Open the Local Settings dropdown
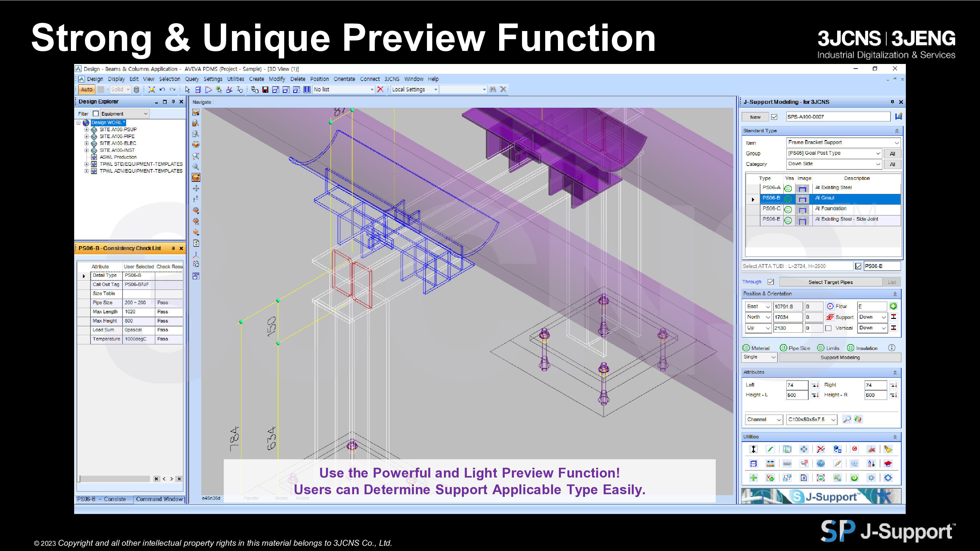Viewport: 980px width, 551px height. (415, 89)
